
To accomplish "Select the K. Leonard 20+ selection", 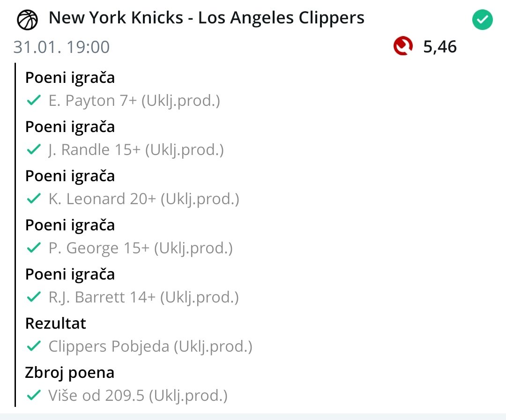I will click(x=144, y=199).
